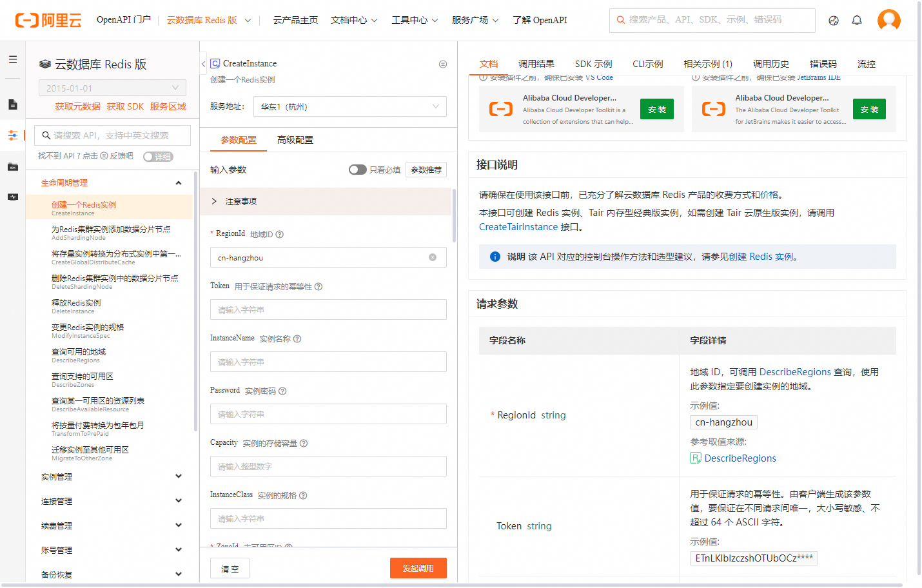Viewport: 922px width, 588px height.
Task: Click the InstanceName input field
Action: (328, 362)
